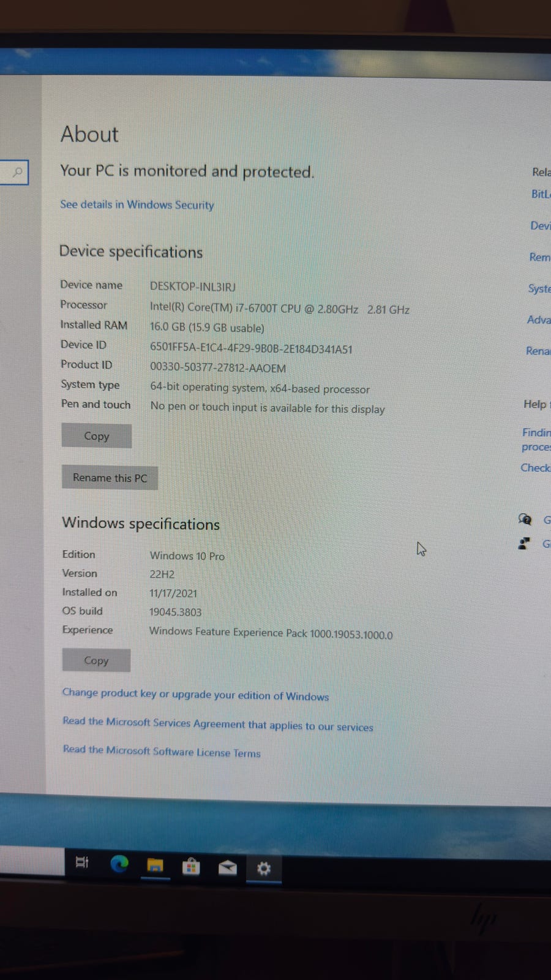Click the Windows specifications heading
Screen dimensions: 551x980
(141, 524)
